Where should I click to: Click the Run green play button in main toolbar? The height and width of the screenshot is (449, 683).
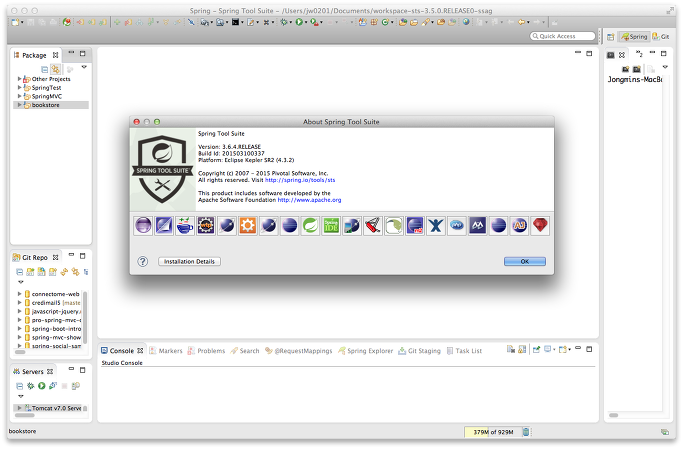(x=299, y=22)
